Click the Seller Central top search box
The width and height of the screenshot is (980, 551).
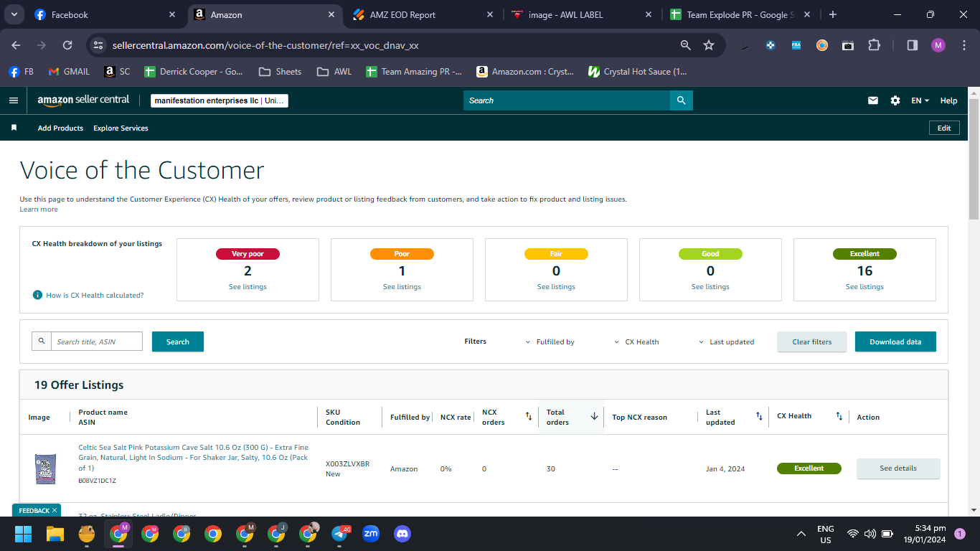567,100
